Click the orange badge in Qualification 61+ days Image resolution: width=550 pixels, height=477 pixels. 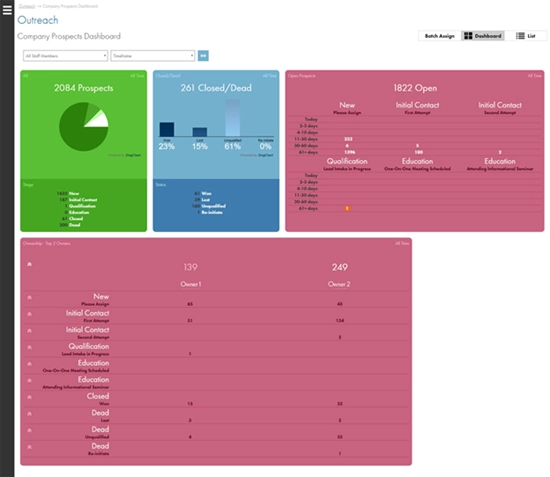pyautogui.click(x=347, y=208)
